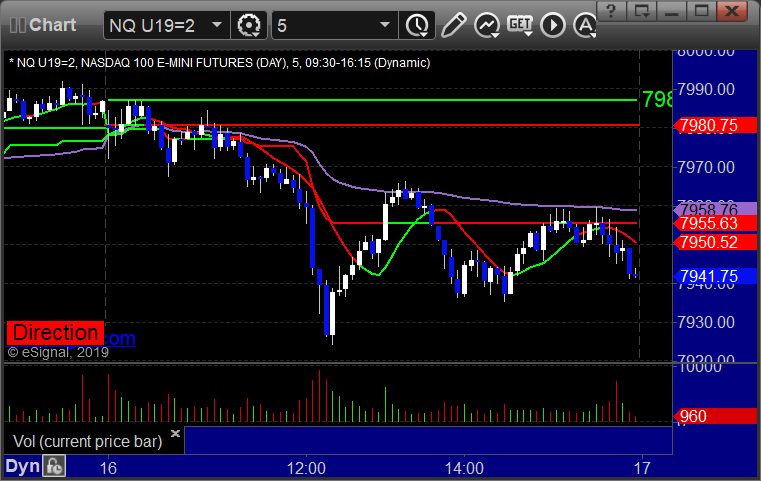Expand the interval 5 dropdown arrow
The width and height of the screenshot is (761, 481).
(385, 25)
